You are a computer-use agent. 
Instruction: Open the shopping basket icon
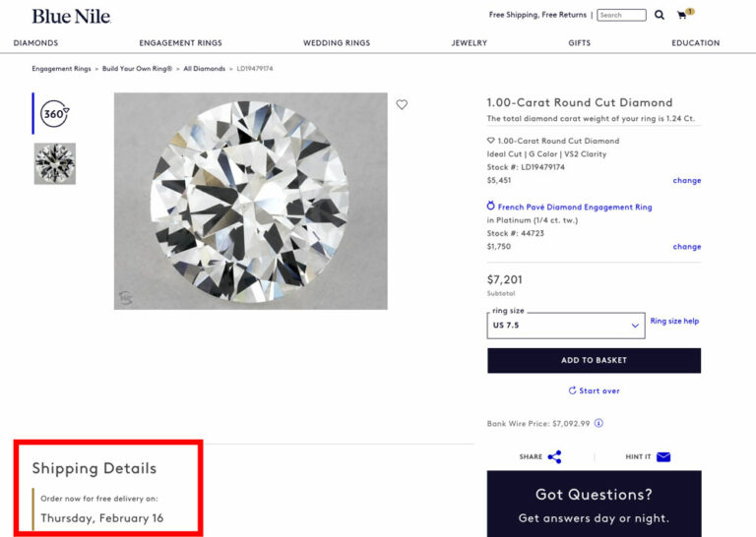[682, 16]
